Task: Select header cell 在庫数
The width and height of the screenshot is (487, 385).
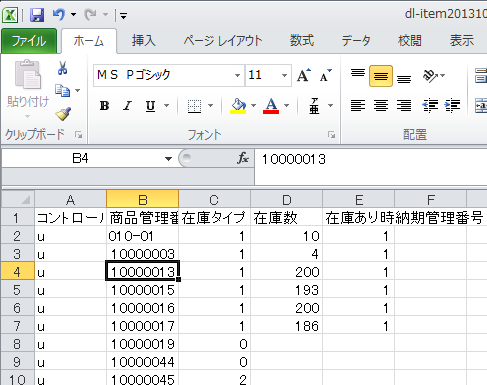Action: click(x=286, y=218)
